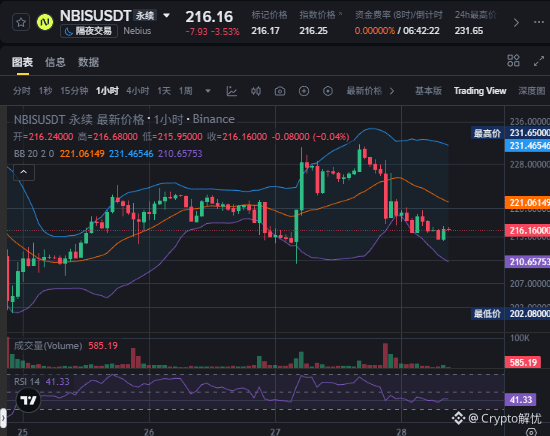
Task: Add NBISUSDT to favorites with star icon
Action: [21, 23]
